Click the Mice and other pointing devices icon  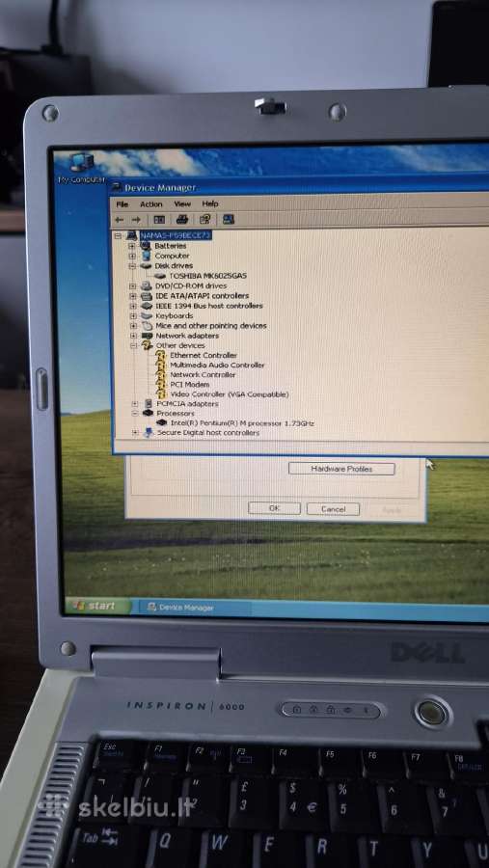click(x=147, y=326)
